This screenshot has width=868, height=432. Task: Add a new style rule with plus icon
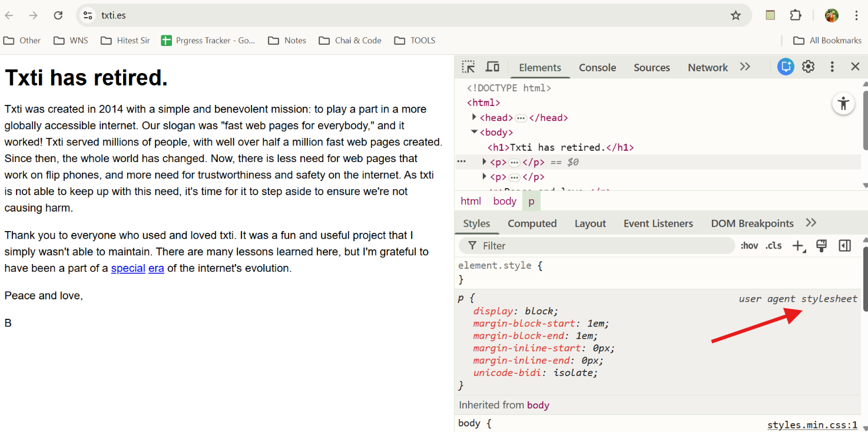798,246
